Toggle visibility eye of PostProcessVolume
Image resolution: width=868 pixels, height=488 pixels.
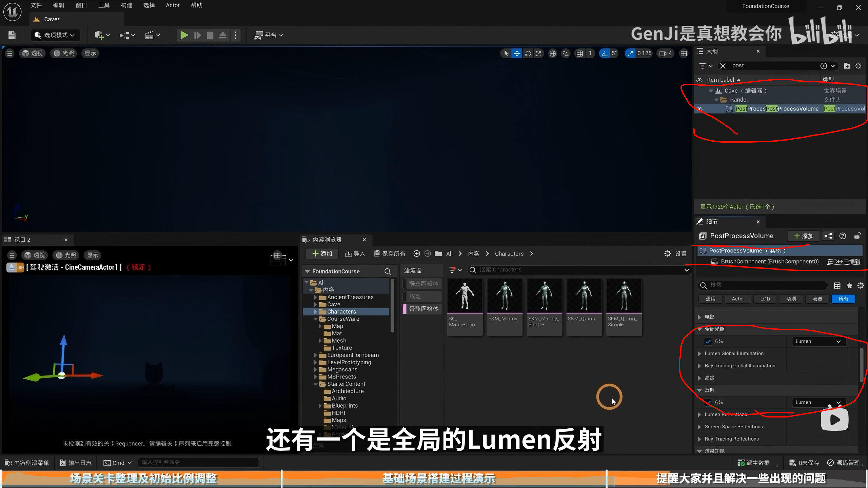699,109
